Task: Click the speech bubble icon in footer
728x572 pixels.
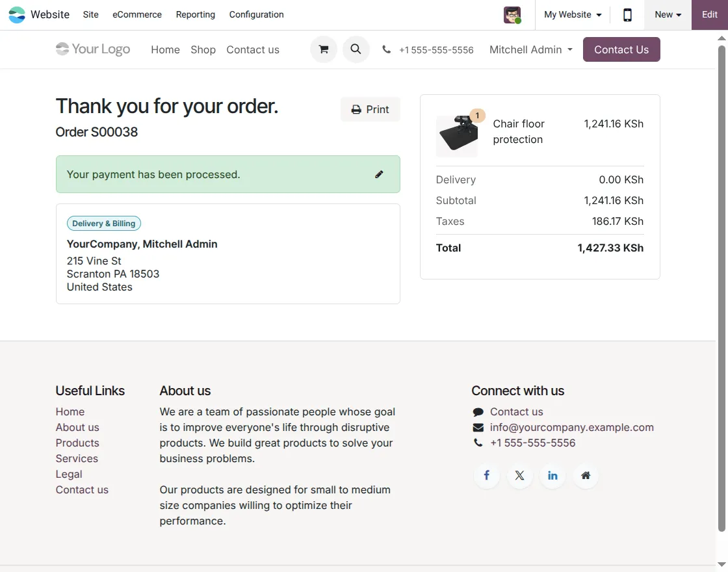Action: click(478, 412)
